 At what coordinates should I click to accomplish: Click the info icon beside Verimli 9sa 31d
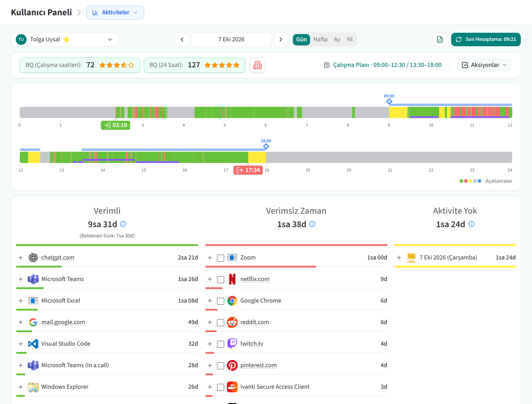click(x=123, y=224)
